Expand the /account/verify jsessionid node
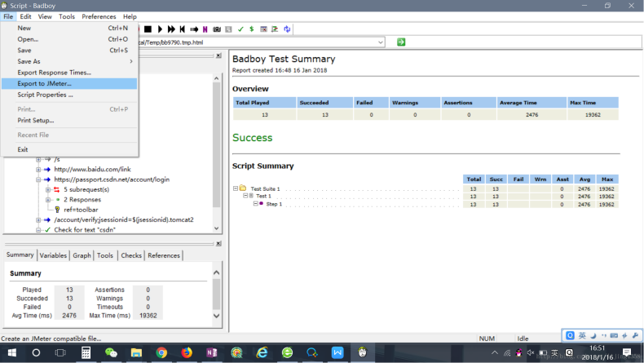Screen dimensions: 644x363 [x=38, y=220]
